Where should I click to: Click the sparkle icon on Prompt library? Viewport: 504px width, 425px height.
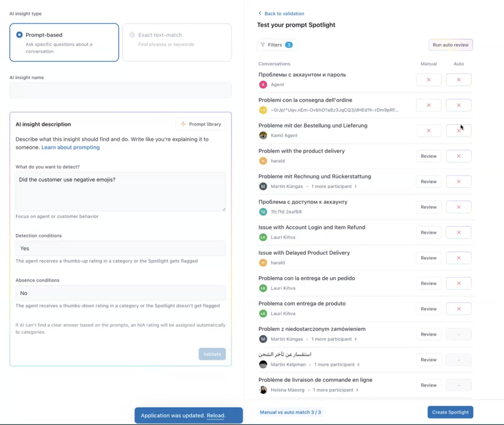pos(183,124)
